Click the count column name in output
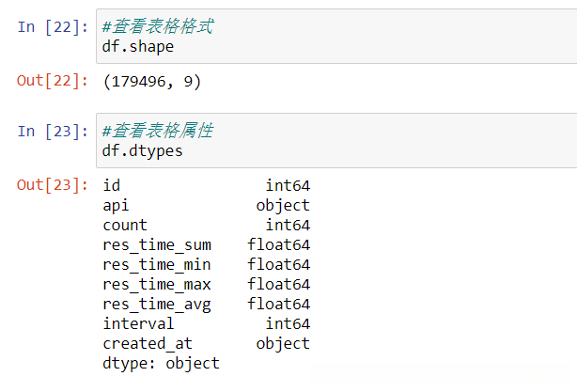Image resolution: width=577 pixels, height=392 pixels. (125, 225)
